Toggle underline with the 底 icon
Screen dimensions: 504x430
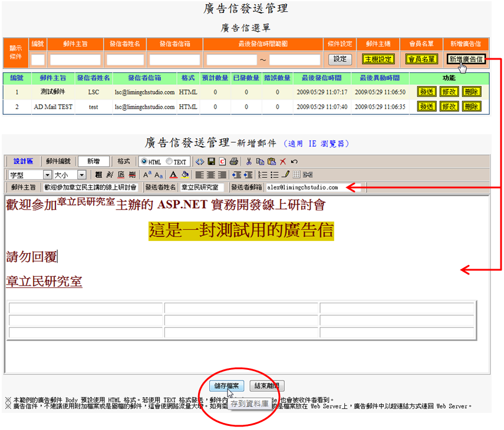(x=121, y=175)
